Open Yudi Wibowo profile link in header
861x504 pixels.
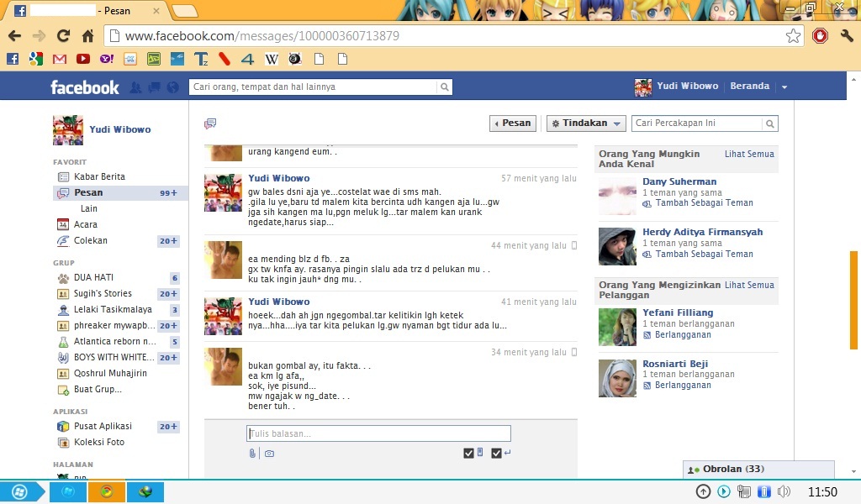[x=688, y=87]
